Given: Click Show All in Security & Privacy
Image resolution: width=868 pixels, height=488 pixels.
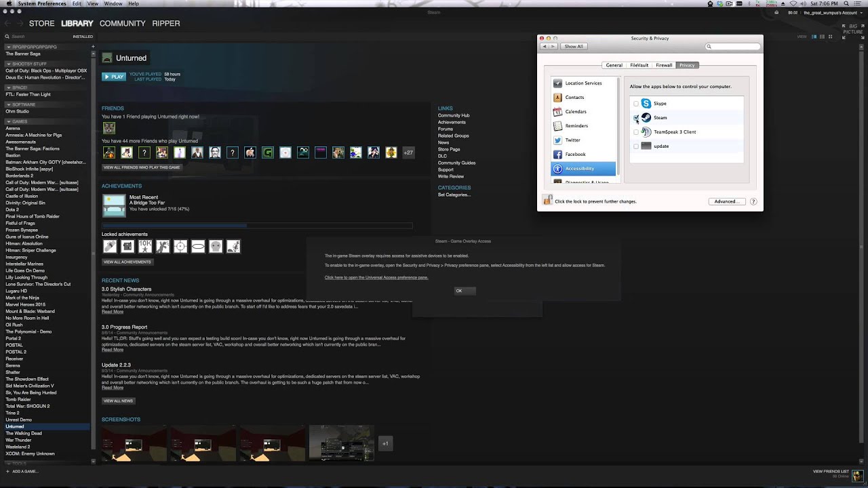Looking at the screenshot, I should (574, 46).
